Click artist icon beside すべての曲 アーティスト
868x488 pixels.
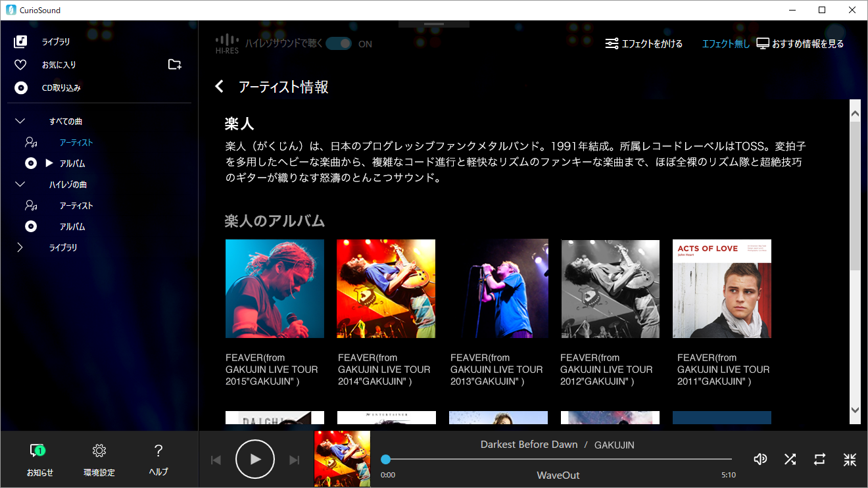30,142
